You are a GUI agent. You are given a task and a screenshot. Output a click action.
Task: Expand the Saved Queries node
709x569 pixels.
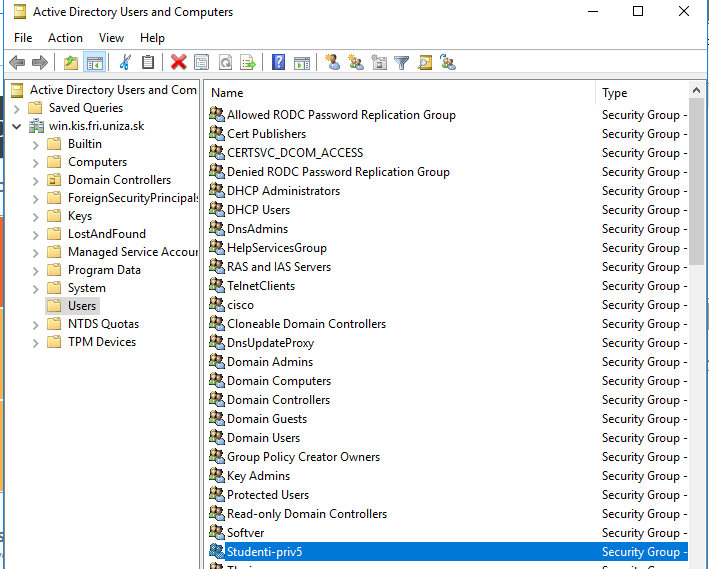[x=17, y=109]
